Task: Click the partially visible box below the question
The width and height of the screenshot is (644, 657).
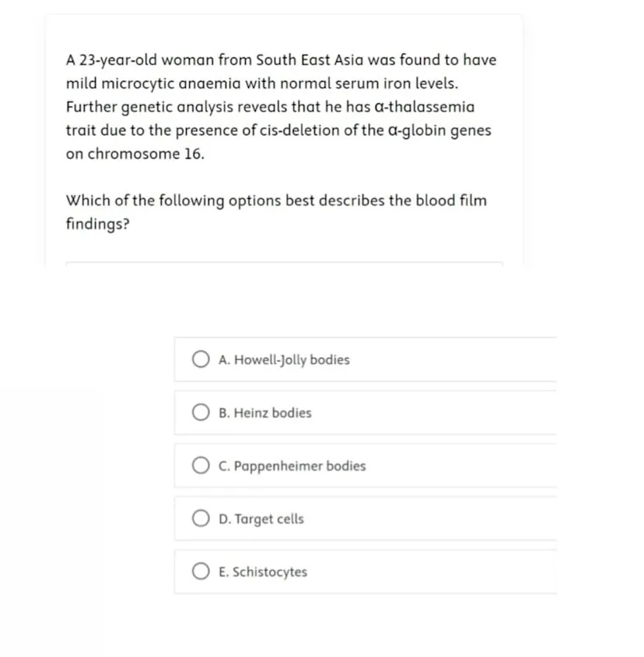Action: pyautogui.click(x=284, y=265)
